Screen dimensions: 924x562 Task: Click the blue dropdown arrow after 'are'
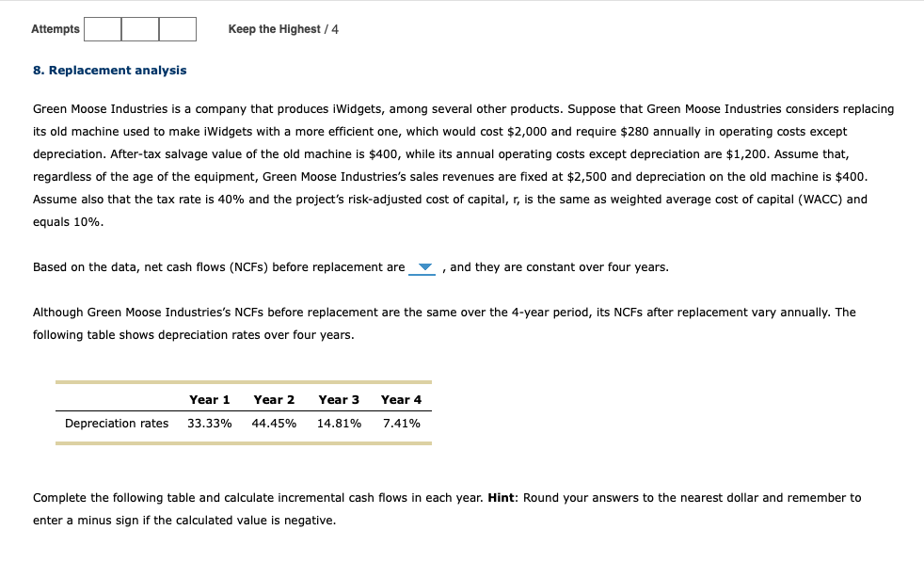coord(423,267)
